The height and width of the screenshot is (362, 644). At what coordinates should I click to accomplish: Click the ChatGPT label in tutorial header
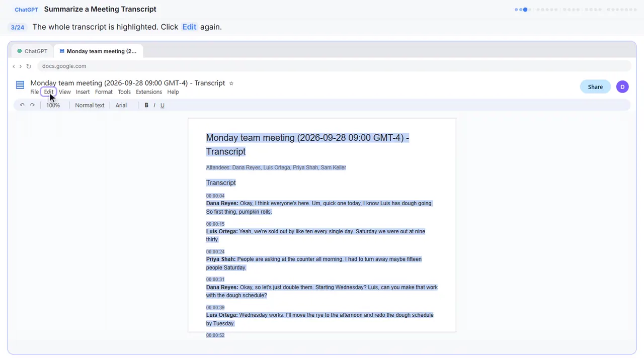tap(27, 10)
